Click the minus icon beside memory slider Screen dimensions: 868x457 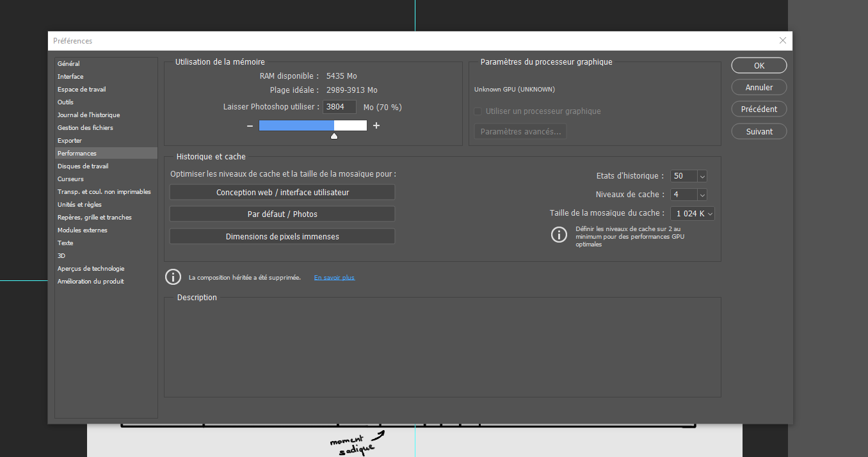(250, 126)
